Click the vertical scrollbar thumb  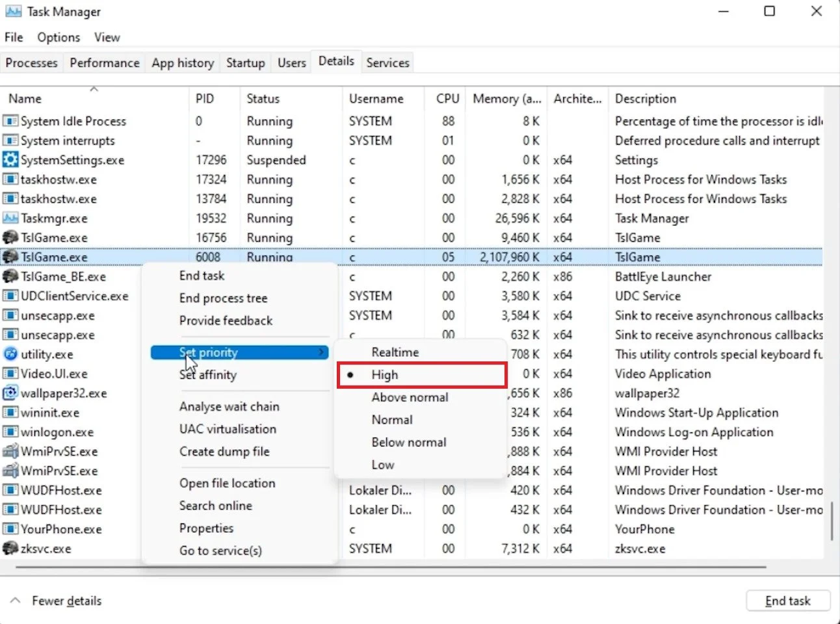click(832, 520)
